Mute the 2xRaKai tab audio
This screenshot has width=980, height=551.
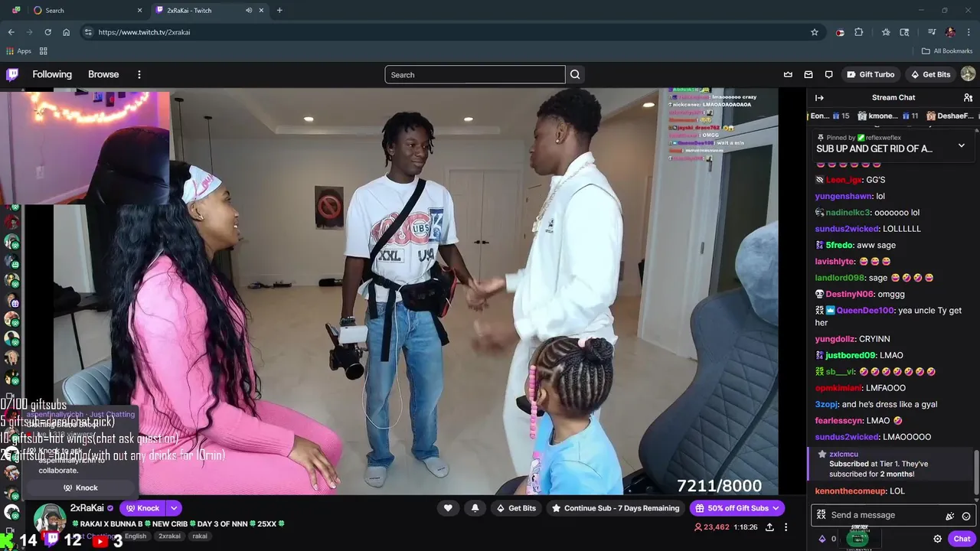click(249, 10)
